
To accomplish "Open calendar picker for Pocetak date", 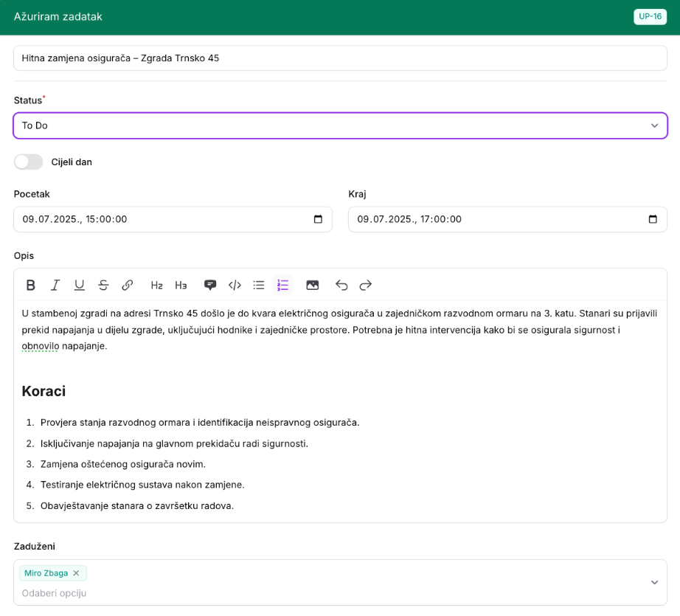I will 318,219.
